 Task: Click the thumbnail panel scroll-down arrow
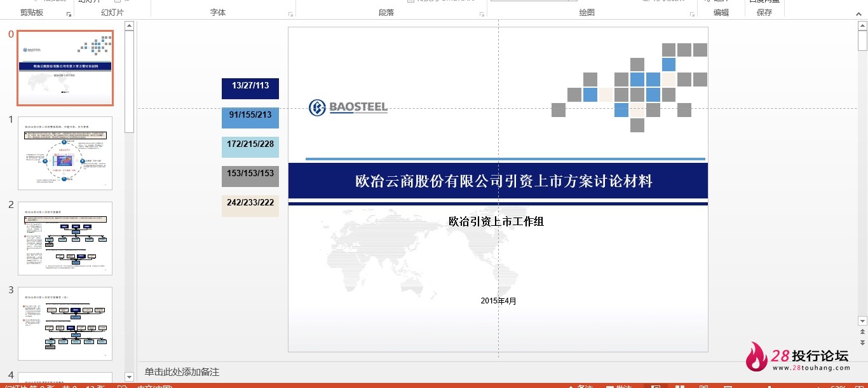point(130,377)
